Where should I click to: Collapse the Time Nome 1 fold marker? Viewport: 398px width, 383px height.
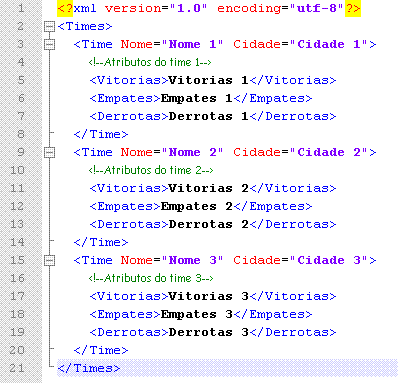click(x=49, y=44)
